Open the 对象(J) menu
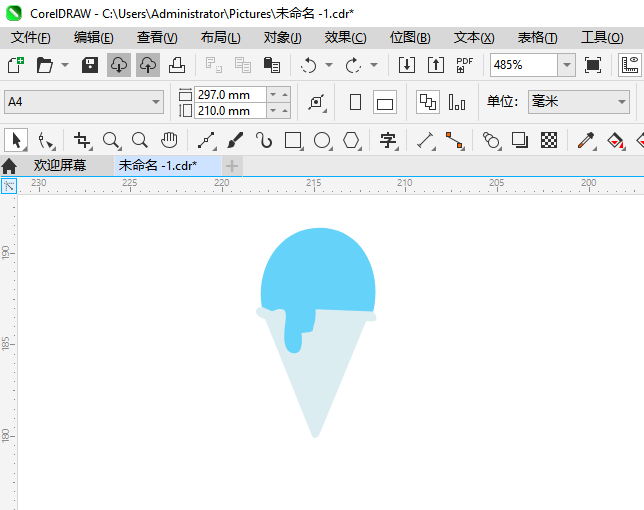The height and width of the screenshot is (510, 644). (x=283, y=38)
